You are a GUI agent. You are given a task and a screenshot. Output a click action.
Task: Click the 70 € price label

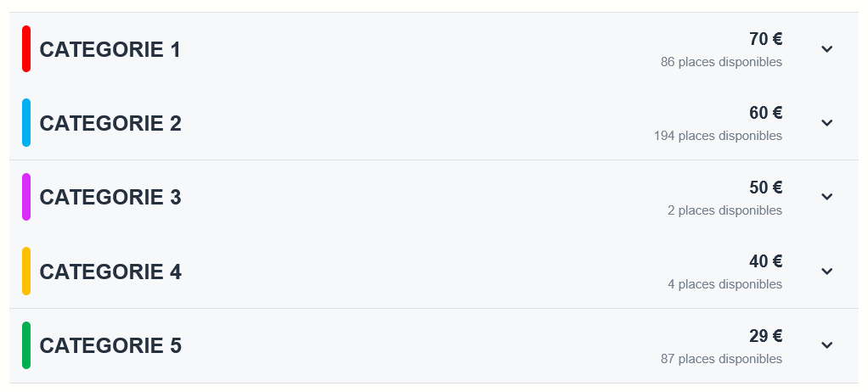tap(765, 39)
